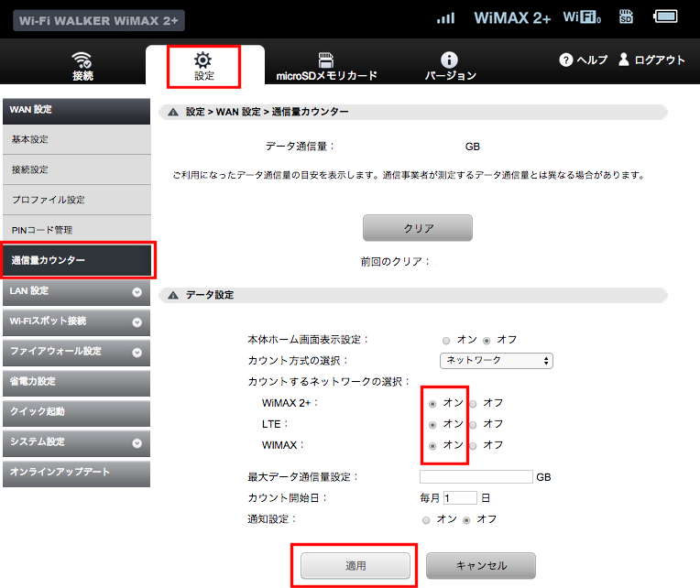Click the Wi-Fi WALKER WiMAX 2+ logo
700x588 pixels.
(99, 20)
